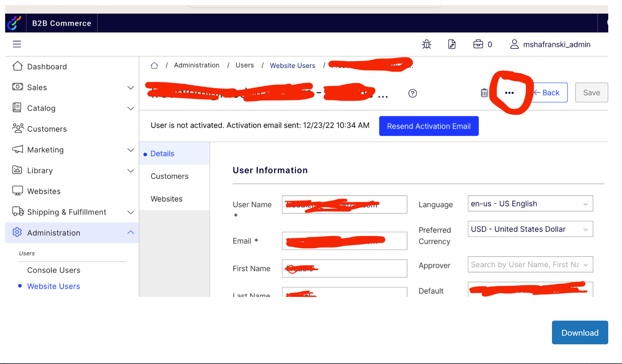
Task: Click the B2B Commerce logo icon
Action: coord(14,23)
